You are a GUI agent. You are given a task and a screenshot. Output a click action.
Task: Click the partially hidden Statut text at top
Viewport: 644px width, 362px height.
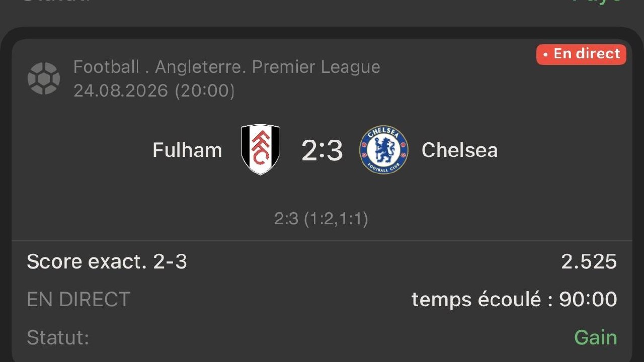coord(56,1)
